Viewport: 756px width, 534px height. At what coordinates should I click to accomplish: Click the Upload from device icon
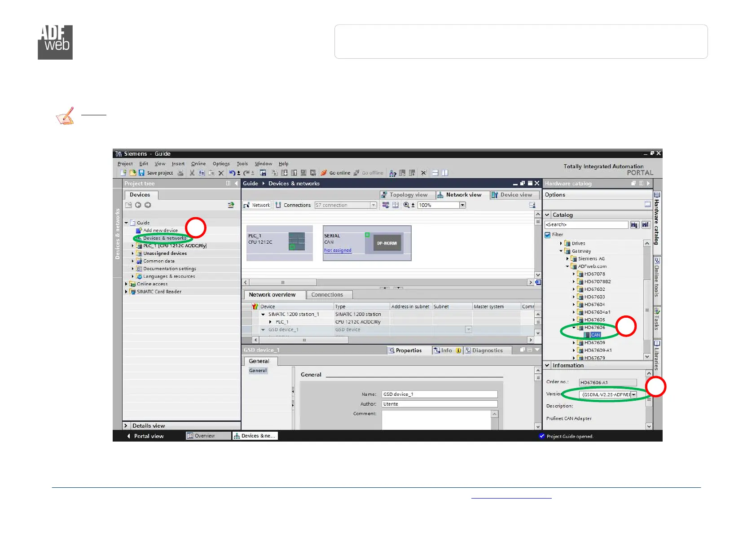pyautogui.click(x=294, y=173)
